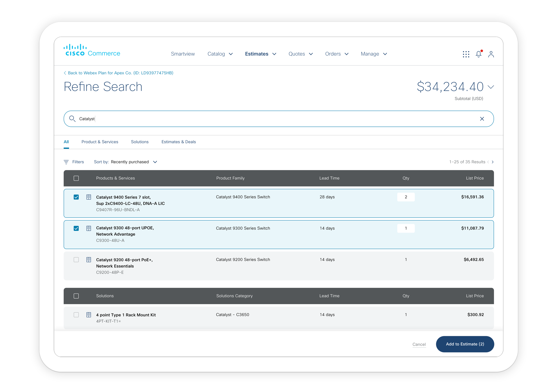Expand the subtotal amount chevron
The image size is (554, 392).
[491, 87]
